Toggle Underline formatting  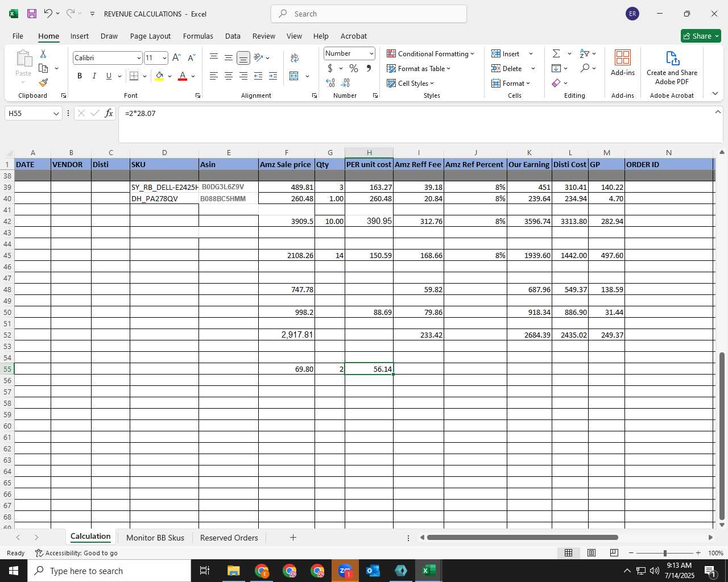coord(109,76)
